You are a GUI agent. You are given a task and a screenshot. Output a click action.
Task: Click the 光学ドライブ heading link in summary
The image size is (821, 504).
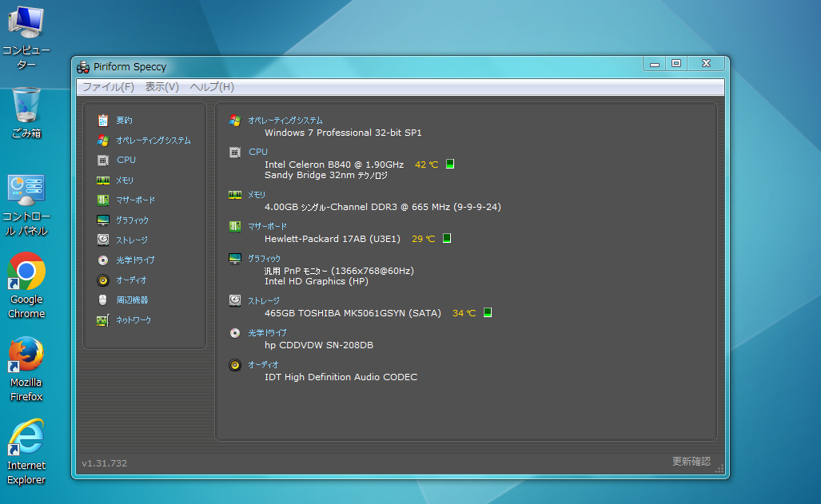[267, 333]
